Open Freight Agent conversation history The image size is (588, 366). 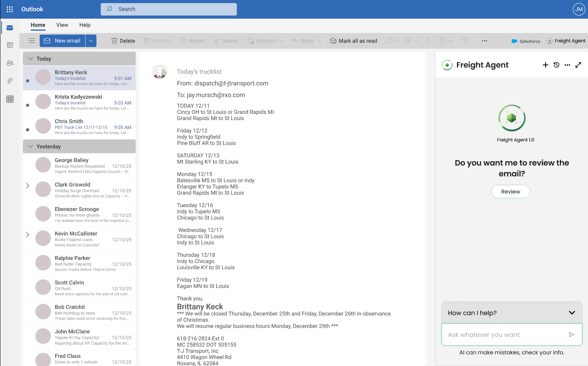tap(556, 65)
